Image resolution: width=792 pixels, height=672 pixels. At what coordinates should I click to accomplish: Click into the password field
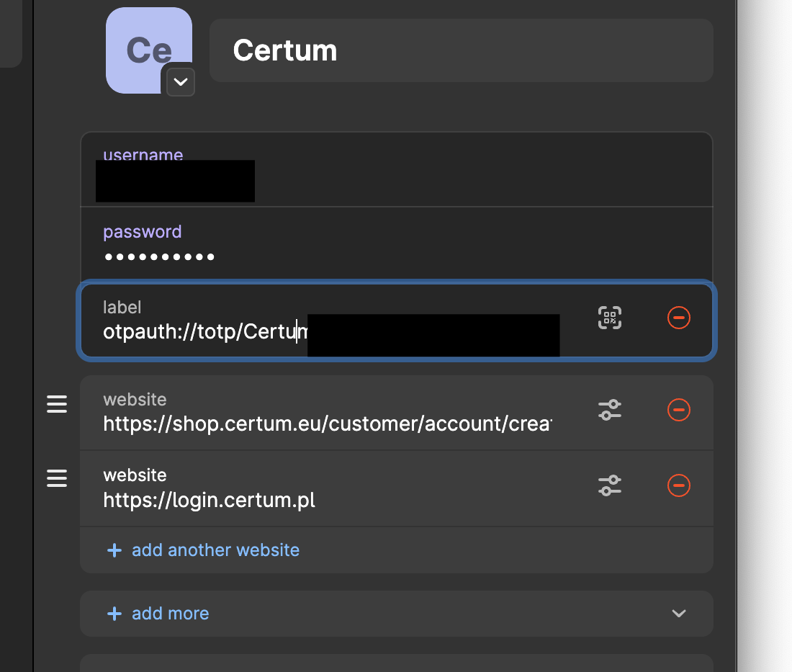click(397, 244)
